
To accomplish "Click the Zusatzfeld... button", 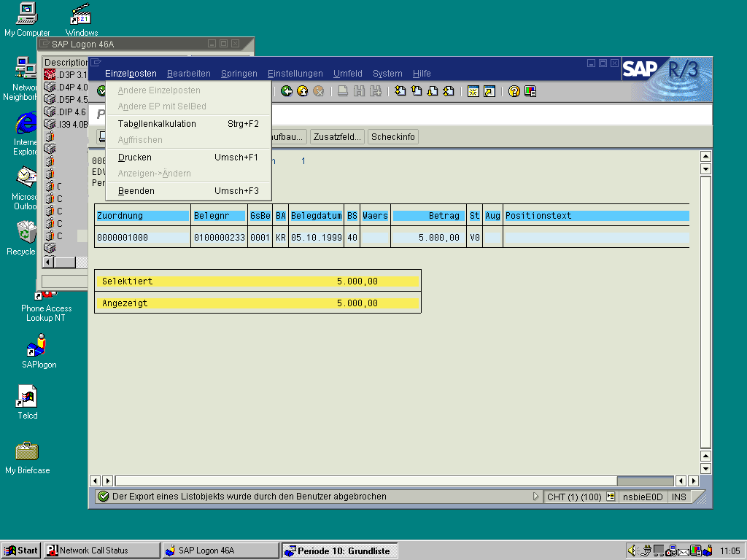I will click(337, 136).
